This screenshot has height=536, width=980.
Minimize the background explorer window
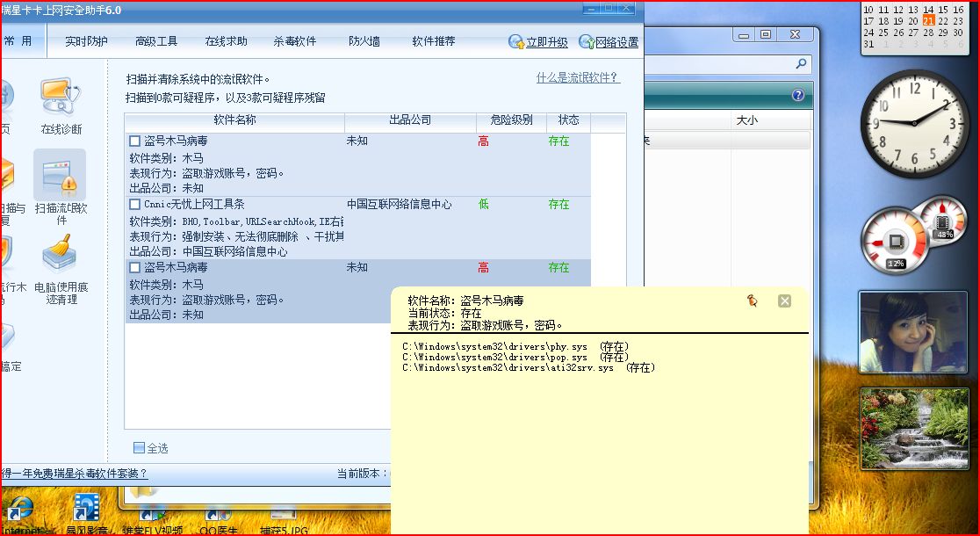[743, 35]
